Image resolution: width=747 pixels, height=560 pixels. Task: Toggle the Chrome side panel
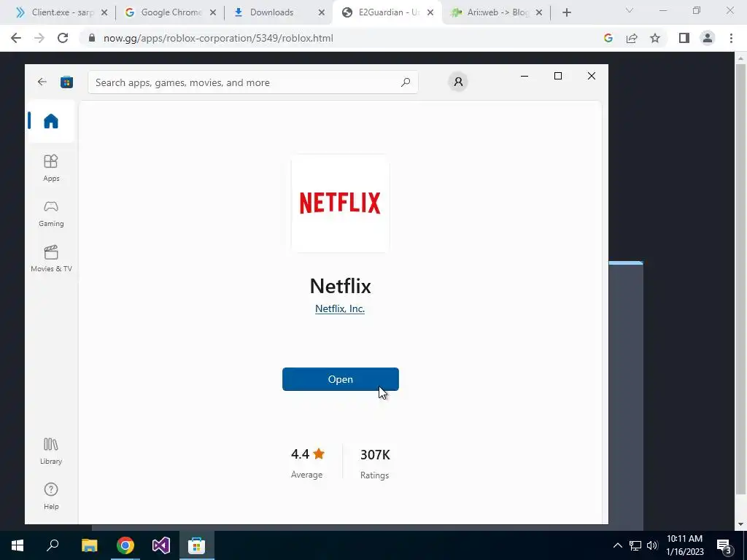point(684,38)
